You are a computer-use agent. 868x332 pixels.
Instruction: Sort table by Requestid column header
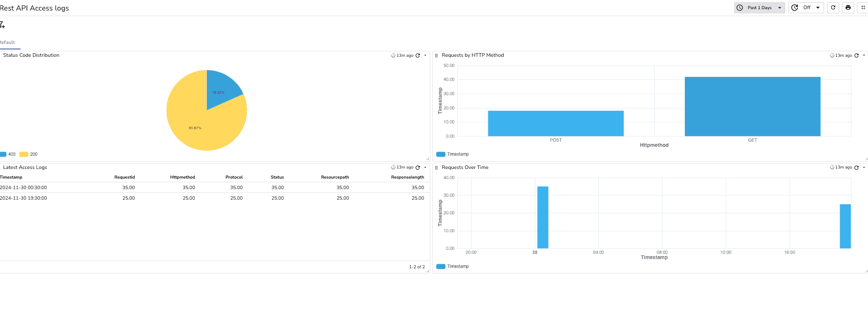125,177
